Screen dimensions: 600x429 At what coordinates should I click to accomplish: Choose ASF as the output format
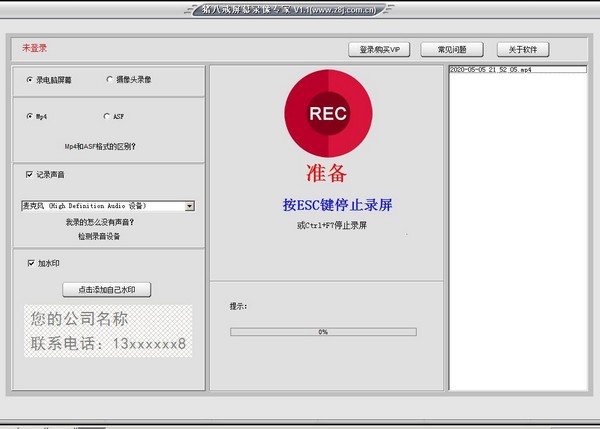106,116
